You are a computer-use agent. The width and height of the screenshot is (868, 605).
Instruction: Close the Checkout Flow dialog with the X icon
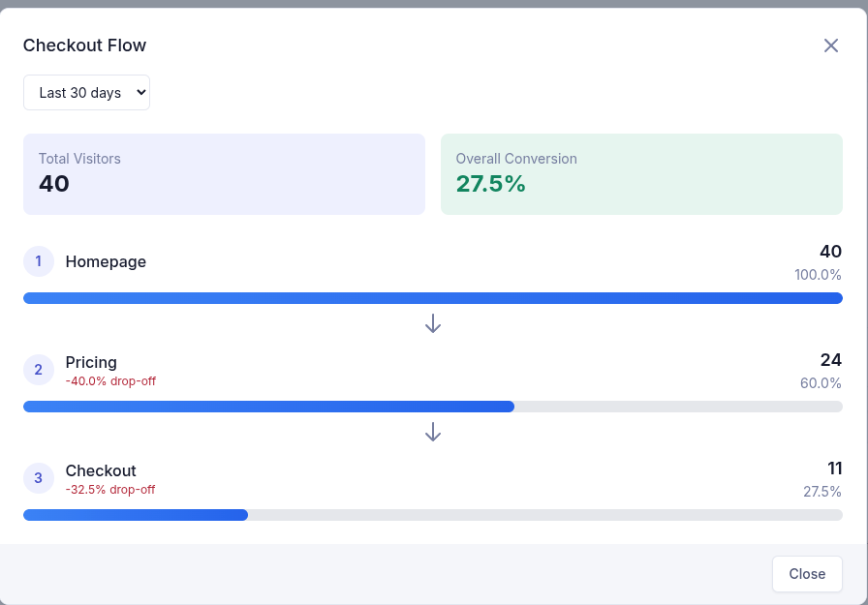click(x=831, y=45)
